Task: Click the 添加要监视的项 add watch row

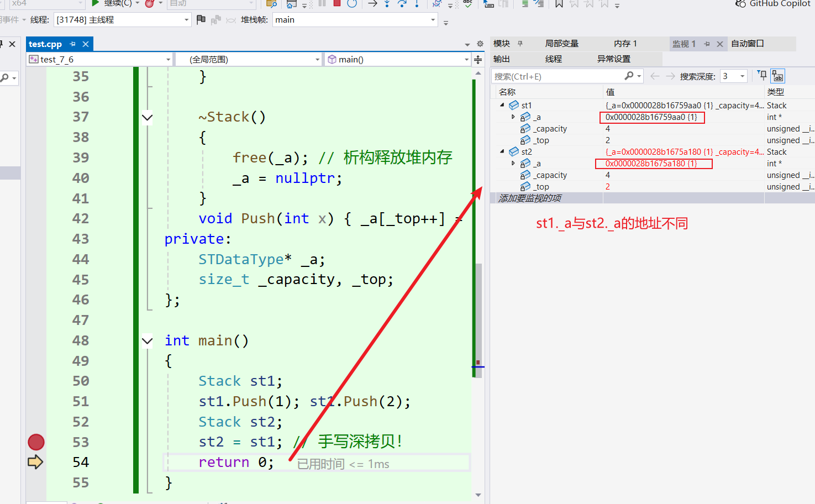Action: pyautogui.click(x=653, y=198)
